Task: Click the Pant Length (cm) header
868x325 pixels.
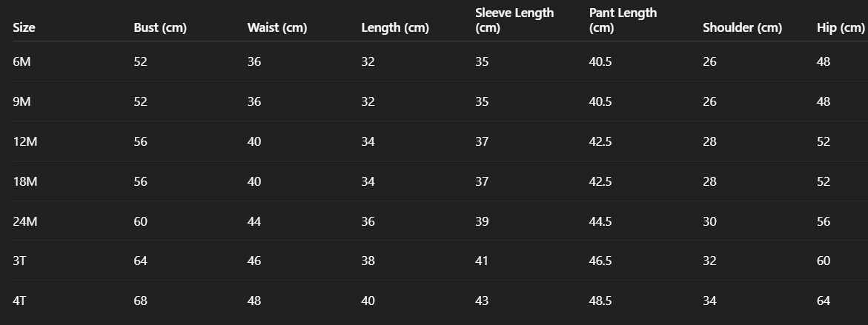Action: (x=623, y=20)
